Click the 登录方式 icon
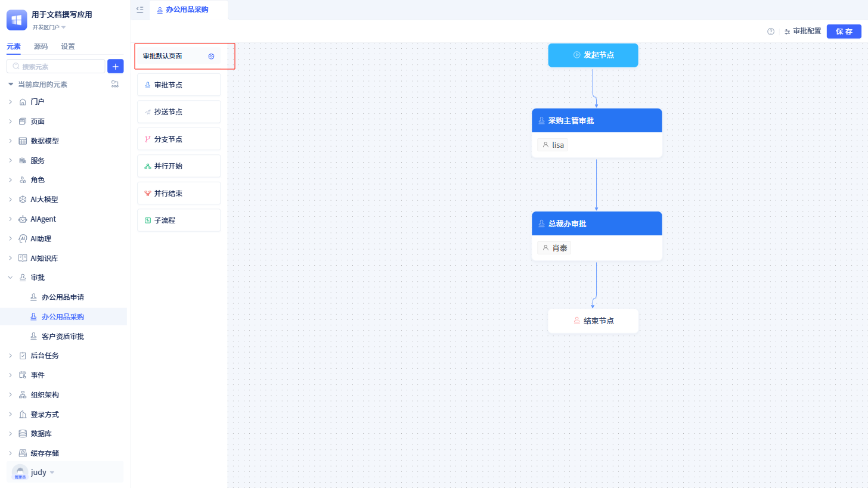 (23, 415)
